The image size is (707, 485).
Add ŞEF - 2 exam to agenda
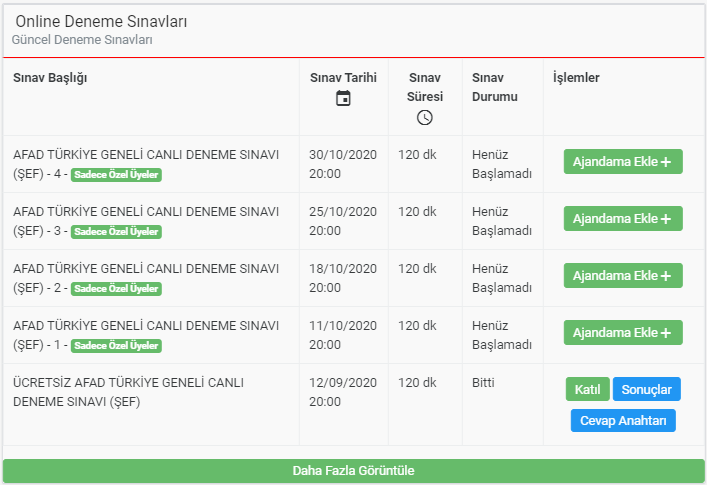coord(623,276)
